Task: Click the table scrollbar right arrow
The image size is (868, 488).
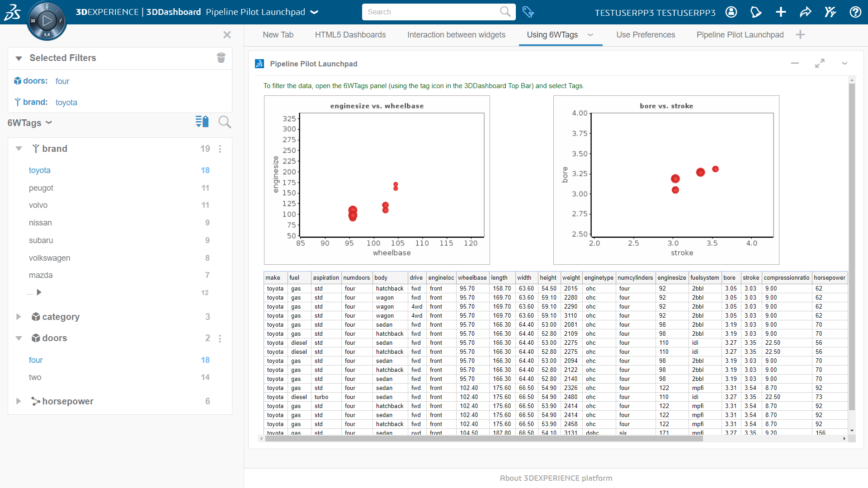Action: [x=844, y=439]
